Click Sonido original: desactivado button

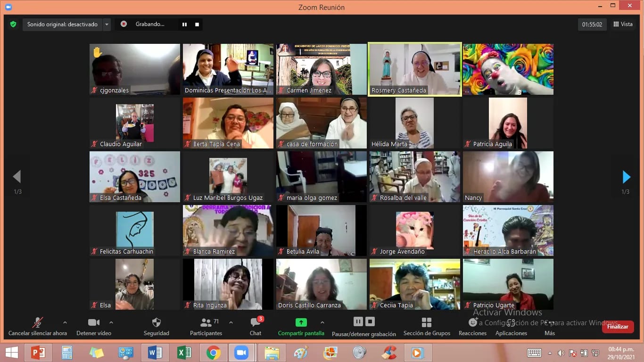click(62, 25)
